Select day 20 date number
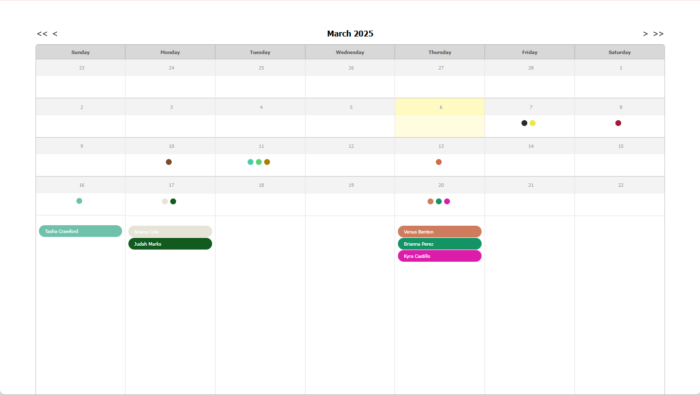Image resolution: width=700 pixels, height=395 pixels. pyautogui.click(x=441, y=185)
